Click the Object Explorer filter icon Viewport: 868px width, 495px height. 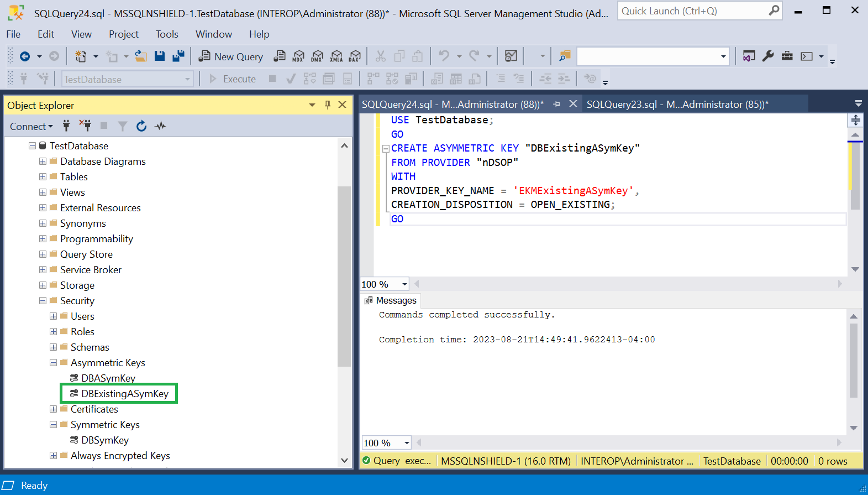click(x=123, y=126)
